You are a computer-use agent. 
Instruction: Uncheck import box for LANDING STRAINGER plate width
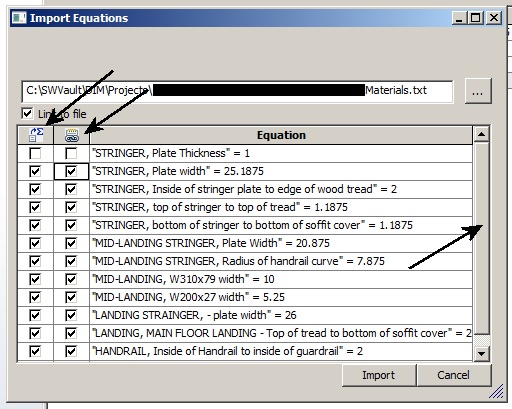35,315
